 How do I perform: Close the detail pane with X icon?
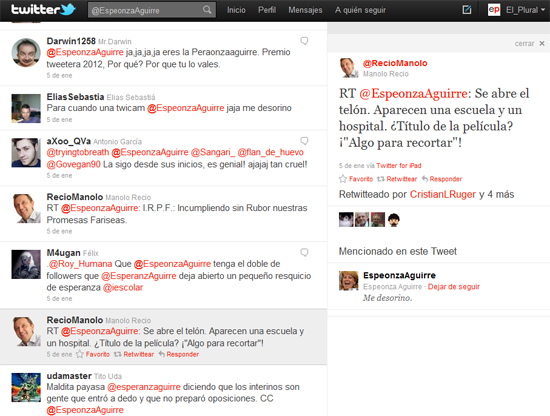(x=542, y=43)
